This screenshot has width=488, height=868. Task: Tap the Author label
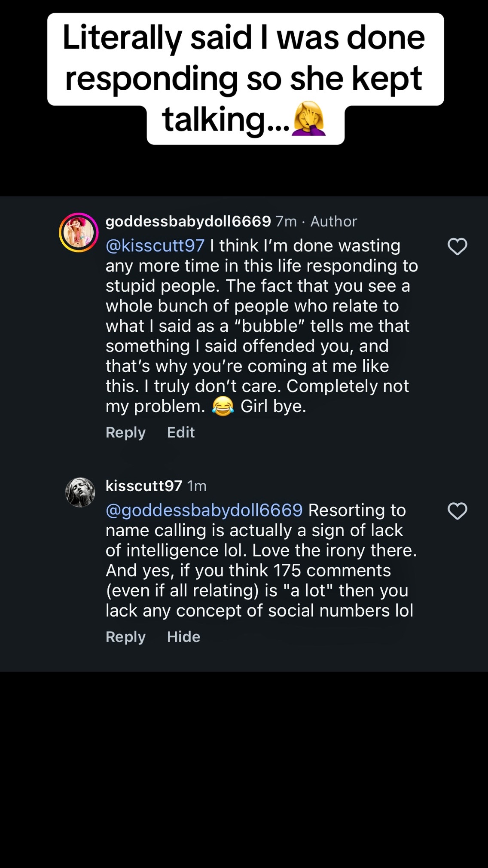334,222
